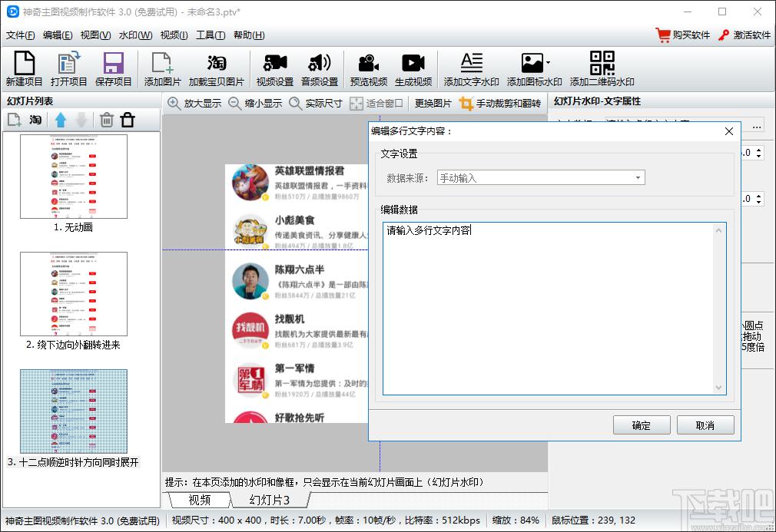
Task: Click the 新建项目 toolbar icon
Action: point(24,69)
